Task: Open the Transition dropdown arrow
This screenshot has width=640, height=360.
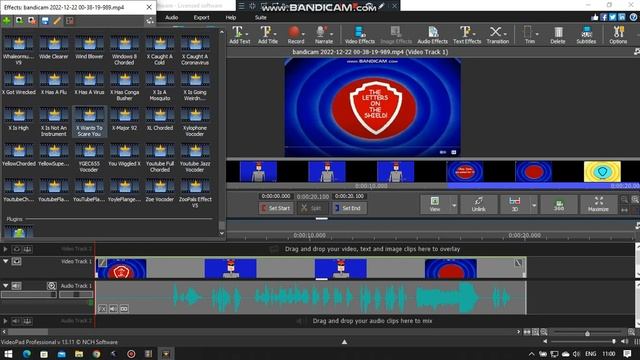Action: tap(505, 34)
